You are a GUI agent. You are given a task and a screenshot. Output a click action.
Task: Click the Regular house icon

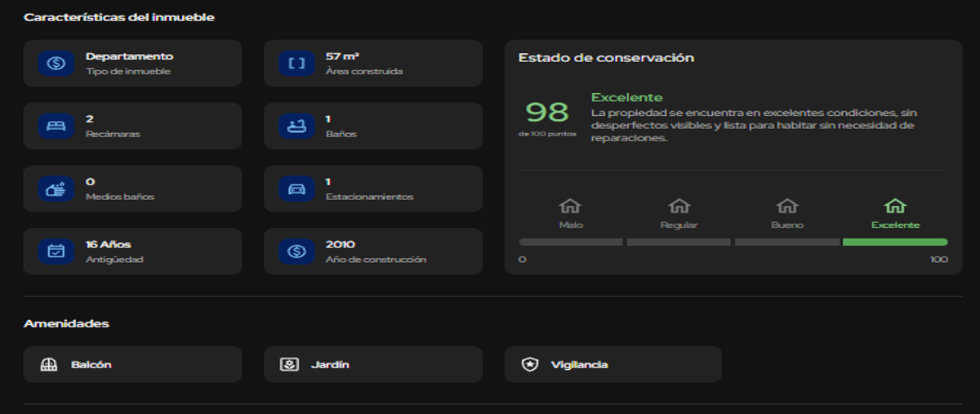[679, 206]
